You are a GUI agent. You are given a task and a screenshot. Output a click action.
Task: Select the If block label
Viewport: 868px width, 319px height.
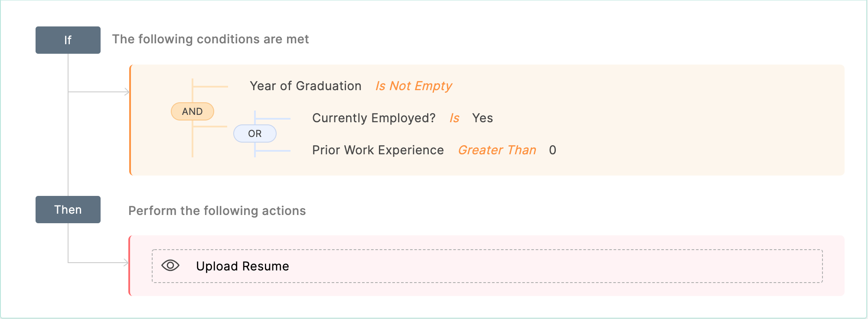pos(68,40)
